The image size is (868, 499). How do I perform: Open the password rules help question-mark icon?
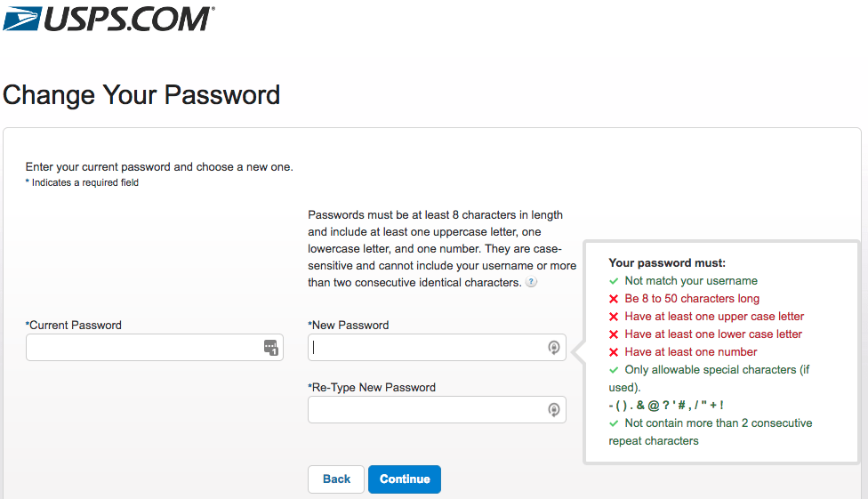click(531, 283)
